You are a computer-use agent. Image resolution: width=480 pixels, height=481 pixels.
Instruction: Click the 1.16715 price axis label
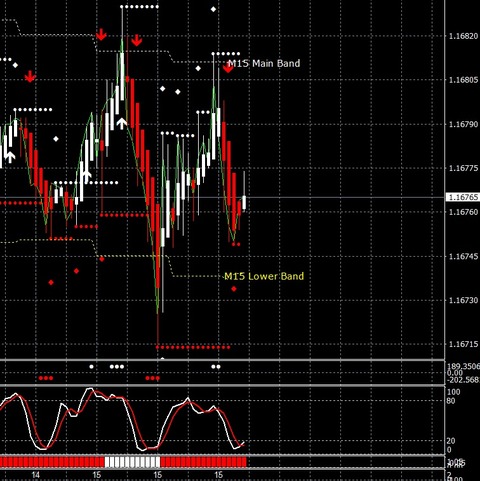point(464,344)
